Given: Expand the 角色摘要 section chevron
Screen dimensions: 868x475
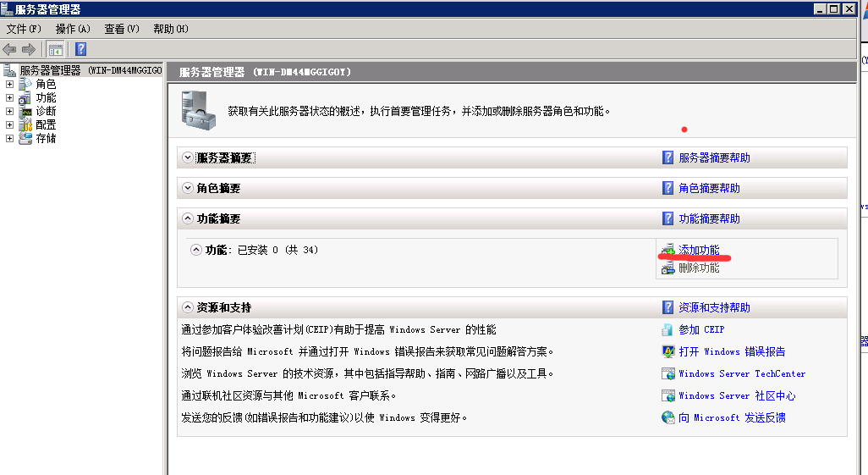Looking at the screenshot, I should 188,189.
